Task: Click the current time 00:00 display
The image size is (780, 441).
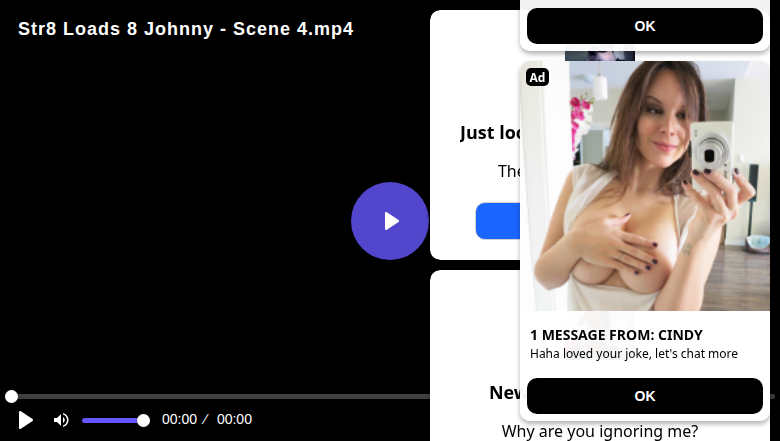Action: coord(179,420)
